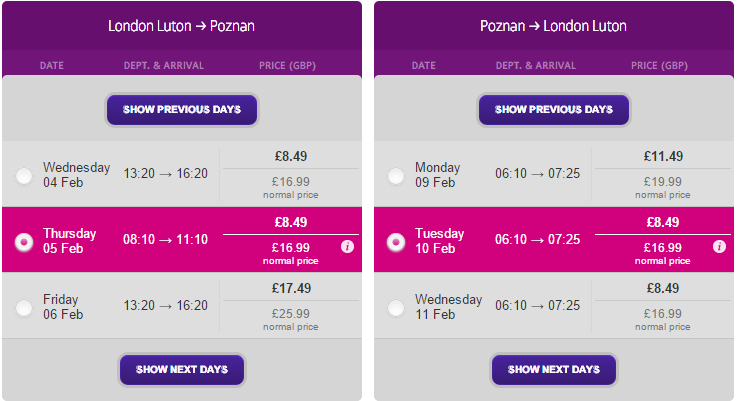This screenshot has width=737, height=401.
Task: Click info icon on Tuesday 10 Feb fare
Action: click(719, 246)
